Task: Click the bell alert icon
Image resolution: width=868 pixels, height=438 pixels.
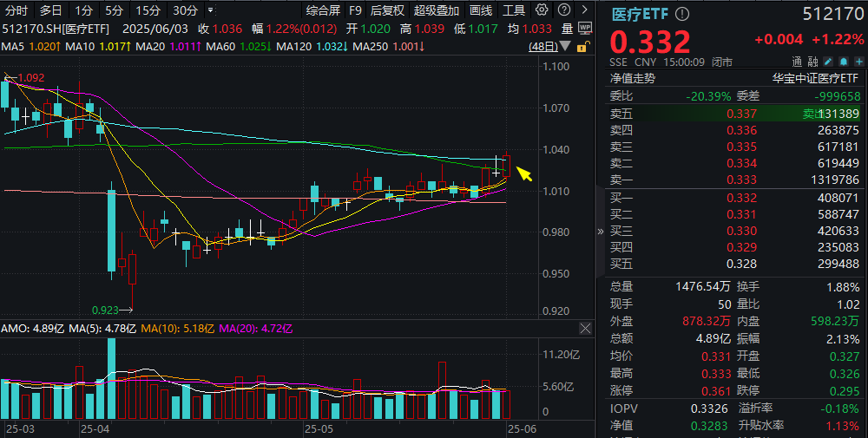Action: tap(843, 62)
